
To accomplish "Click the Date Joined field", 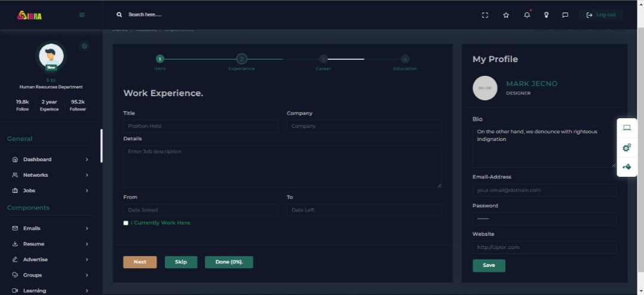I will tap(201, 210).
